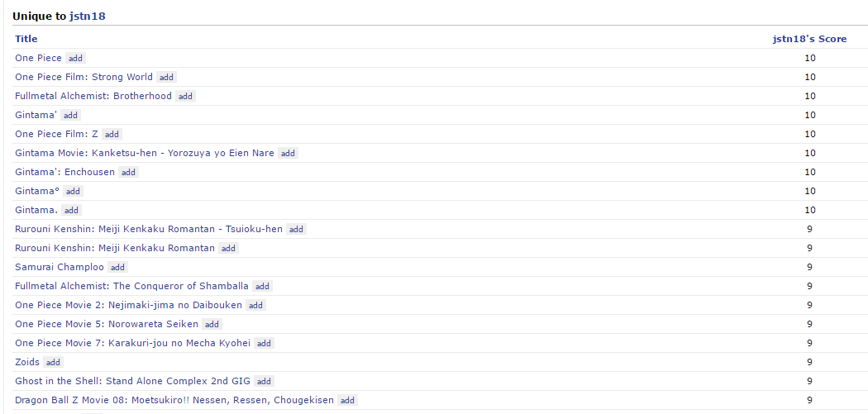This screenshot has width=868, height=414.
Task: Open the One Piece title link
Action: coord(38,58)
